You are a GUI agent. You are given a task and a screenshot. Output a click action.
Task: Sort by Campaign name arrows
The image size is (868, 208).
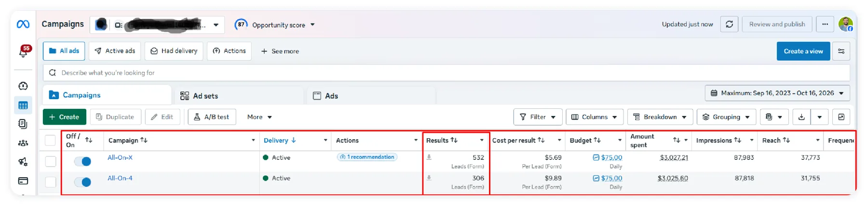(x=144, y=140)
